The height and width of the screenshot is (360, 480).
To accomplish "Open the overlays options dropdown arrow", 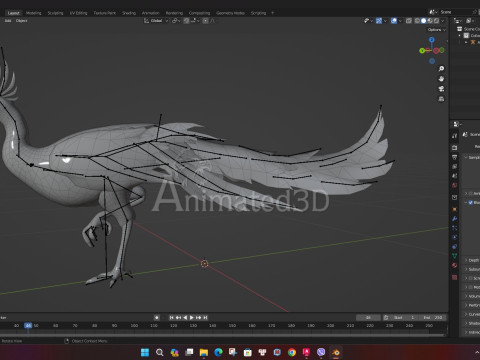I will coord(400,21).
